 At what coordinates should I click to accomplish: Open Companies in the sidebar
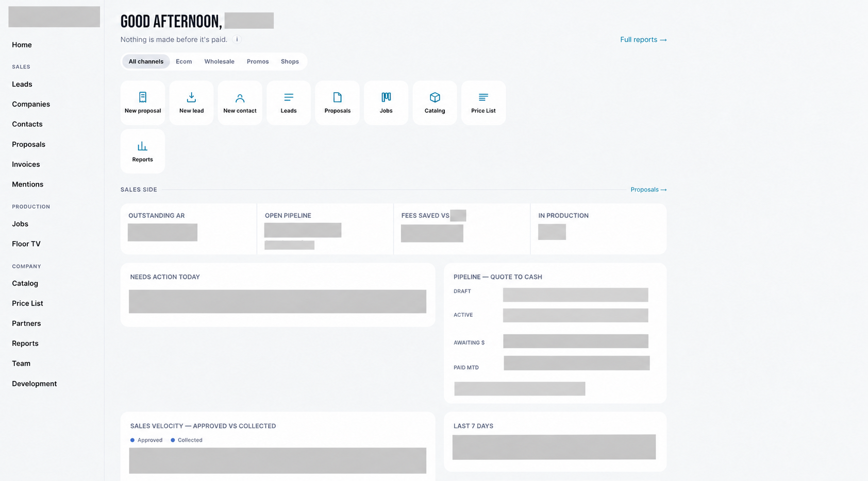pyautogui.click(x=31, y=104)
